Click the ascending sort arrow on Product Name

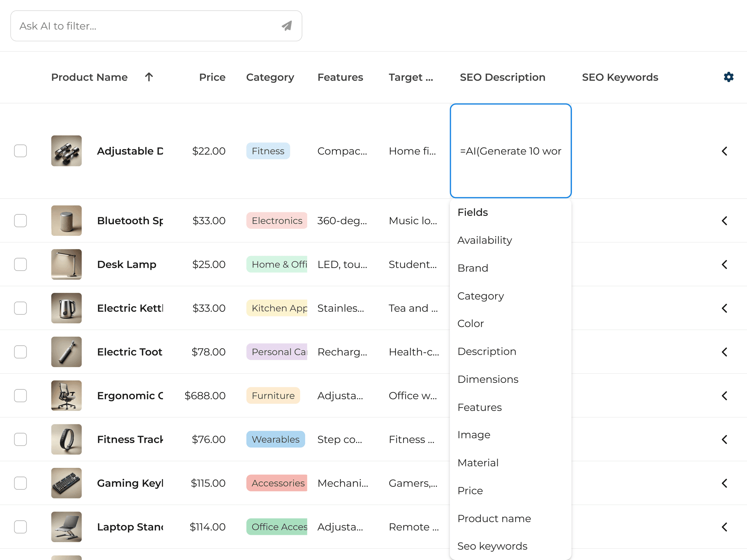coord(149,77)
